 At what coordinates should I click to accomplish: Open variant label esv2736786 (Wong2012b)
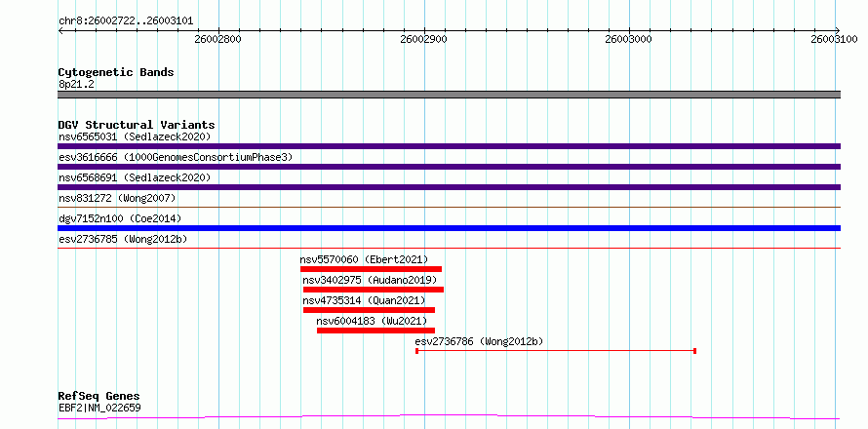pos(480,341)
